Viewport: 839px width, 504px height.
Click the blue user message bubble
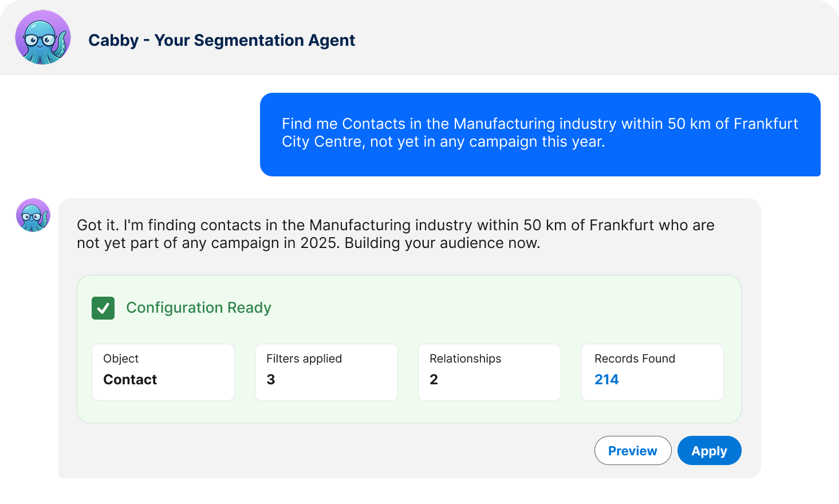[539, 135]
